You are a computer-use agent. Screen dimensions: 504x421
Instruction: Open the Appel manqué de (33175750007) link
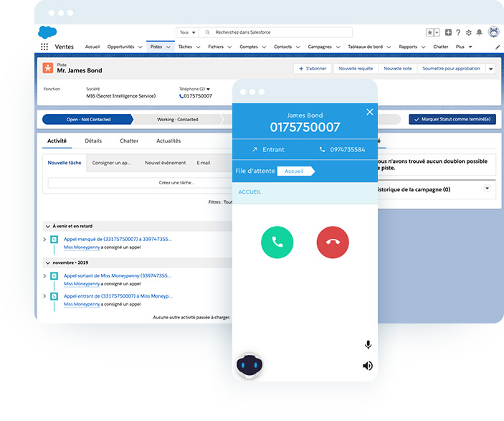click(118, 240)
